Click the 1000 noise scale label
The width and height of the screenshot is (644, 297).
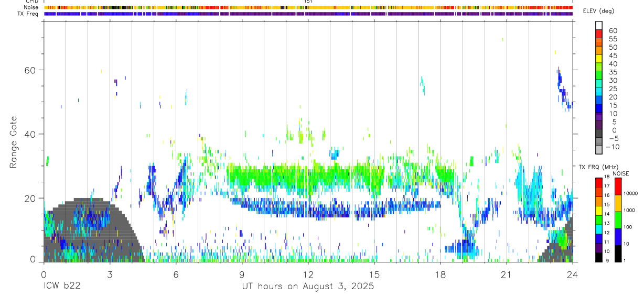pos(630,210)
